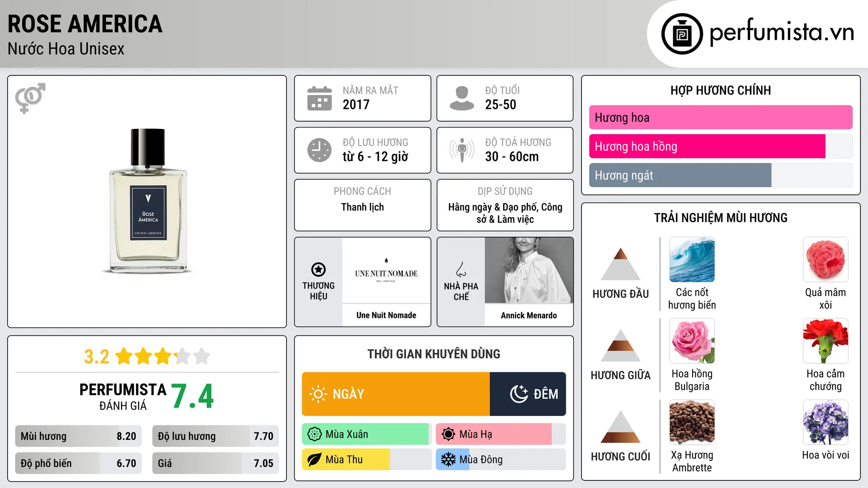Click the Hợp hương chính heading
The image size is (868, 488).
pyautogui.click(x=721, y=90)
